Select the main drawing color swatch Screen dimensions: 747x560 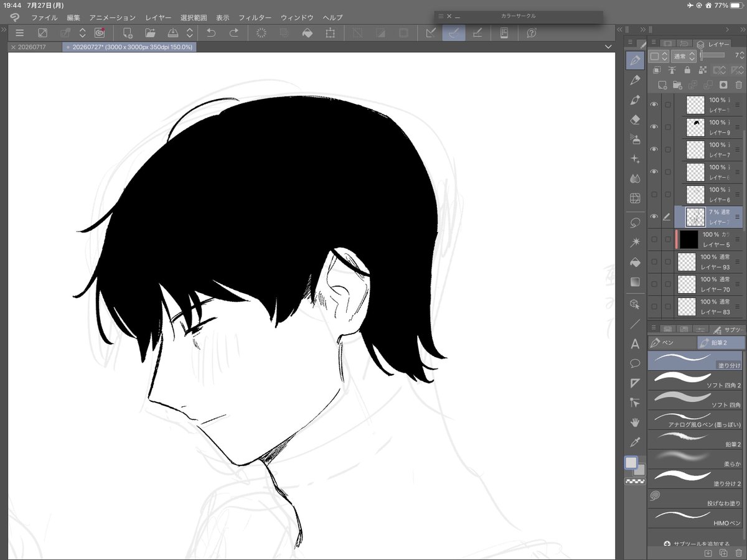[632, 464]
